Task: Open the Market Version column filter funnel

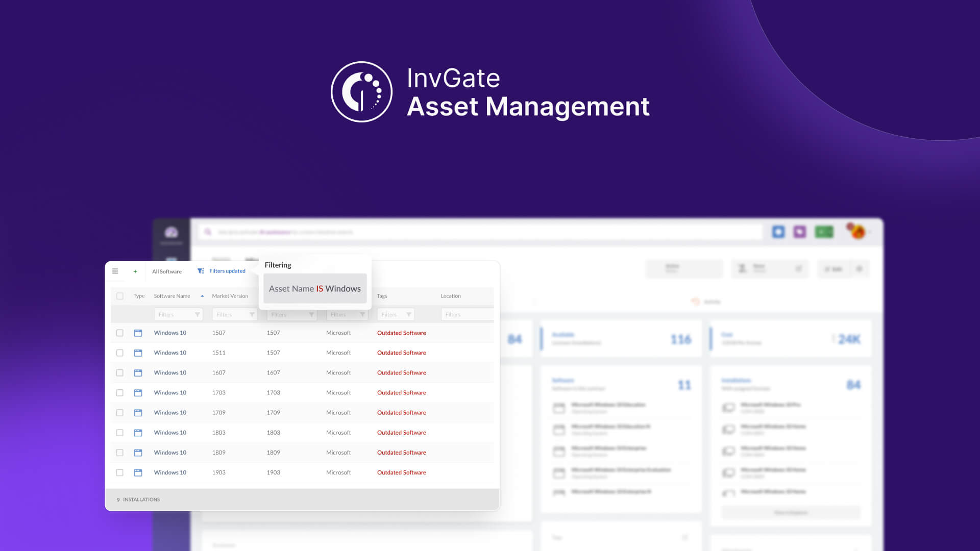Action: click(x=252, y=315)
